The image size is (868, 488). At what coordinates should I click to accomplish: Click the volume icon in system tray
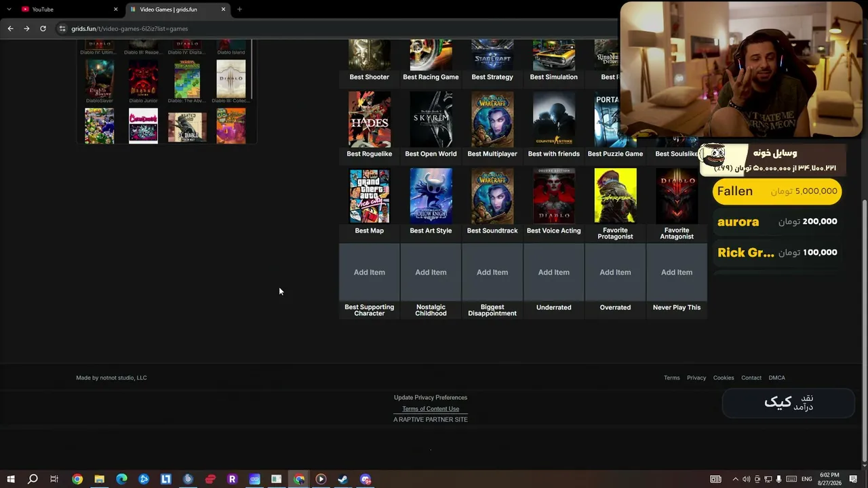[746, 479]
